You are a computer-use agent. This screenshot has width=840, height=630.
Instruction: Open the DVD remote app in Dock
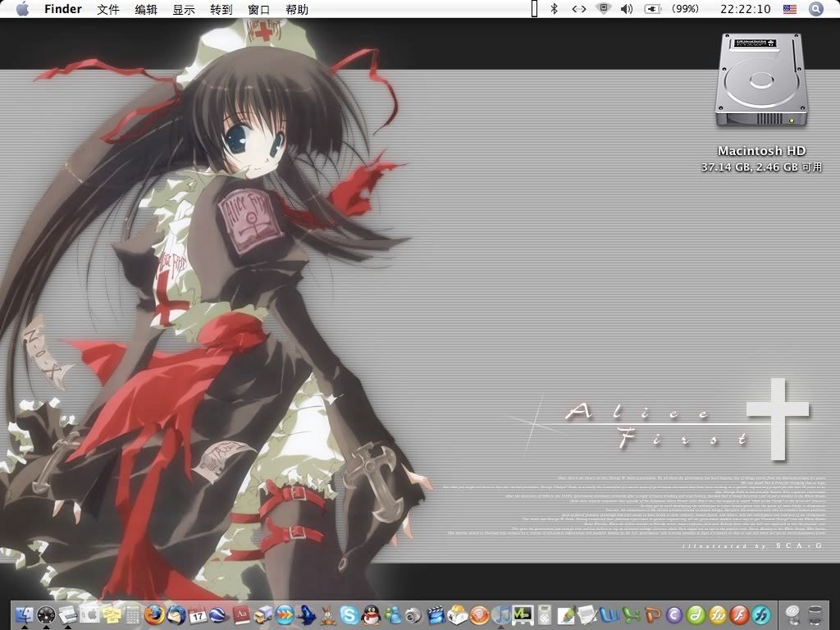tap(545, 614)
